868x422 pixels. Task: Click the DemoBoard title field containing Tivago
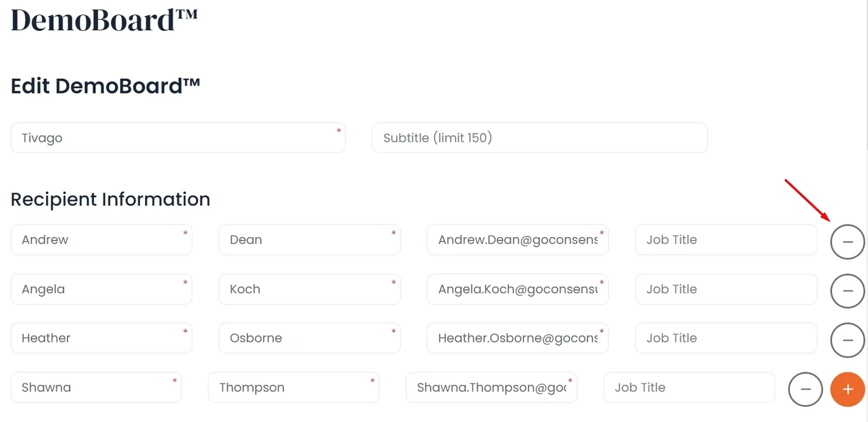click(177, 138)
